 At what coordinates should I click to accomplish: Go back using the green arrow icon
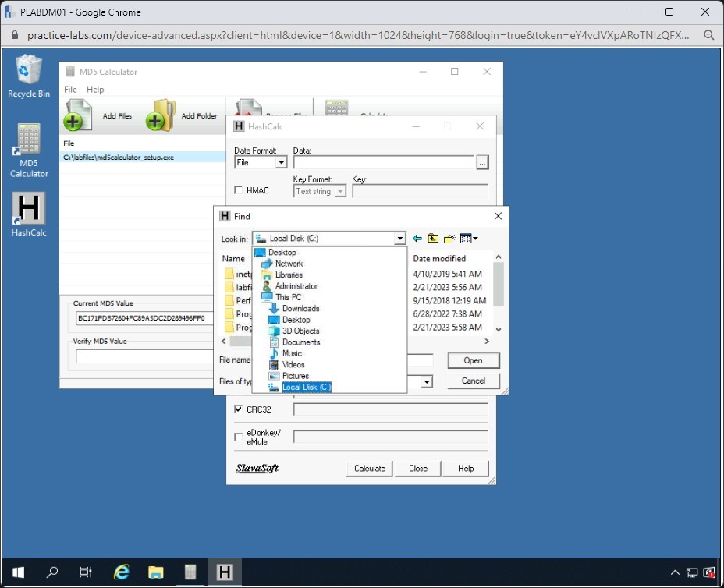point(417,239)
